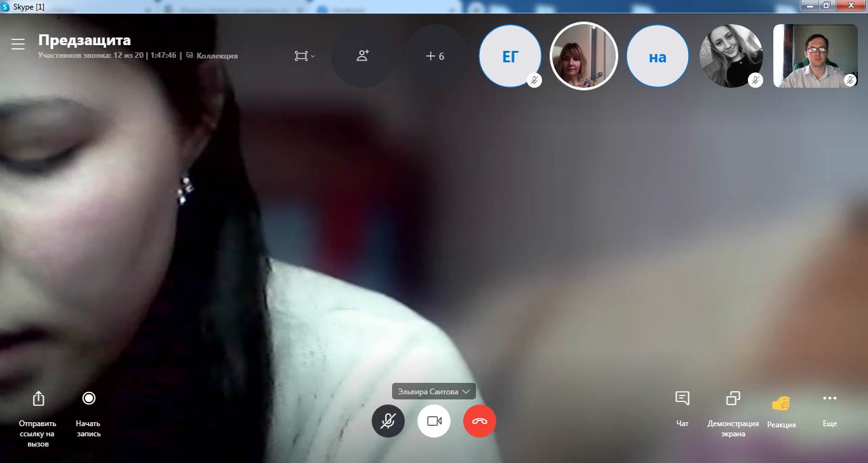Open the Эльвира Саитова name dropdown
This screenshot has height=463, width=868.
433,392
